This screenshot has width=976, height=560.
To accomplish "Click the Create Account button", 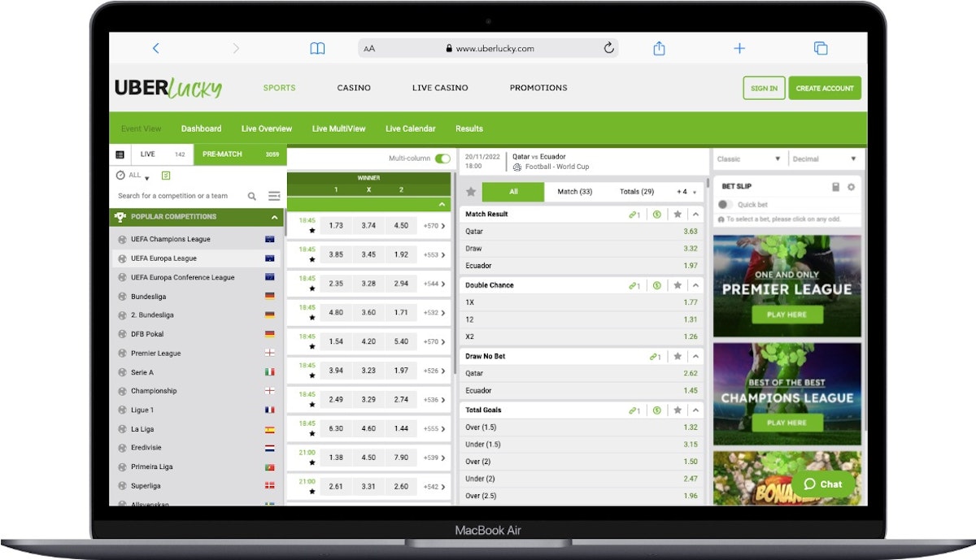I will tap(825, 88).
